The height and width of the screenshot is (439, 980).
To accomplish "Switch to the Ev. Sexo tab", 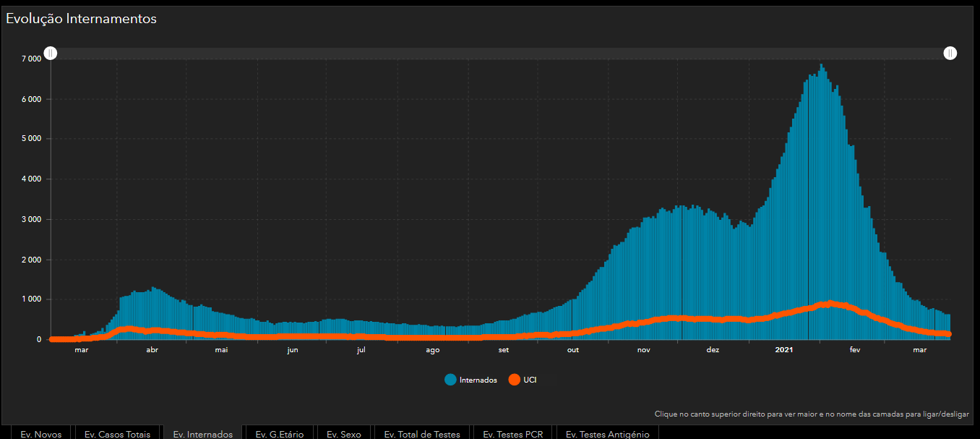I will click(343, 433).
